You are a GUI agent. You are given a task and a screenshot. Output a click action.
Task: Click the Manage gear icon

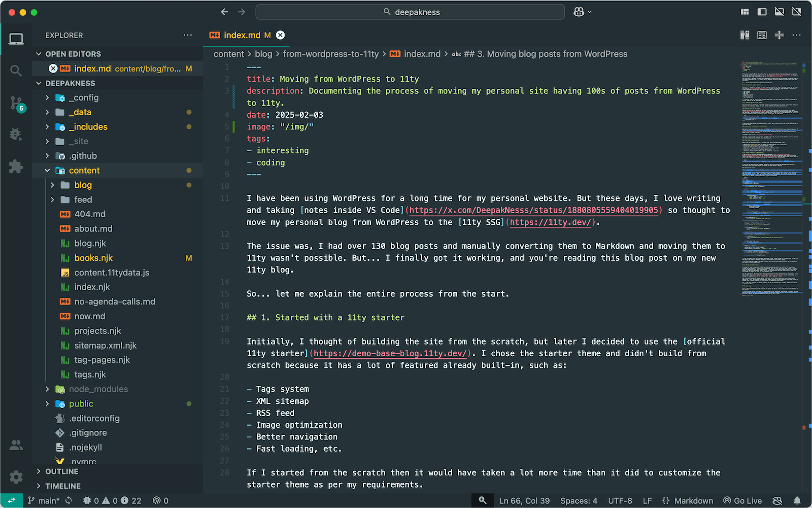(16, 477)
